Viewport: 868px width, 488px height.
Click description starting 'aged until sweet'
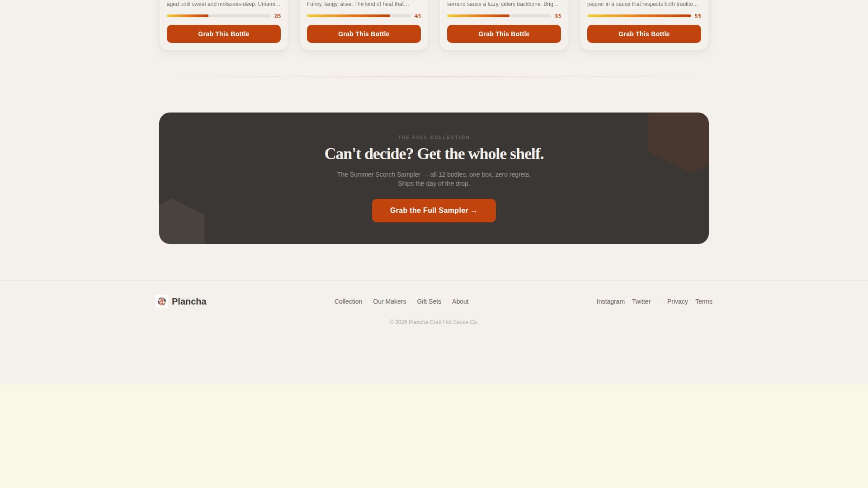point(224,4)
